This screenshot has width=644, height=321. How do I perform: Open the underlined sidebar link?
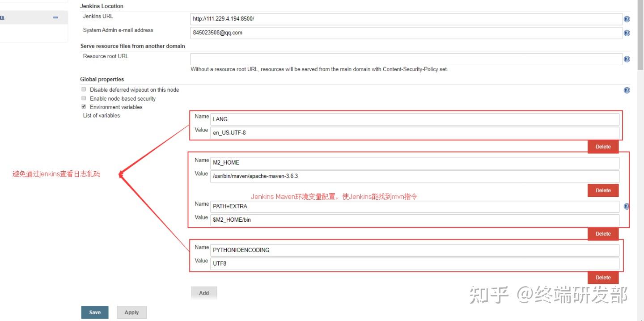point(2,17)
